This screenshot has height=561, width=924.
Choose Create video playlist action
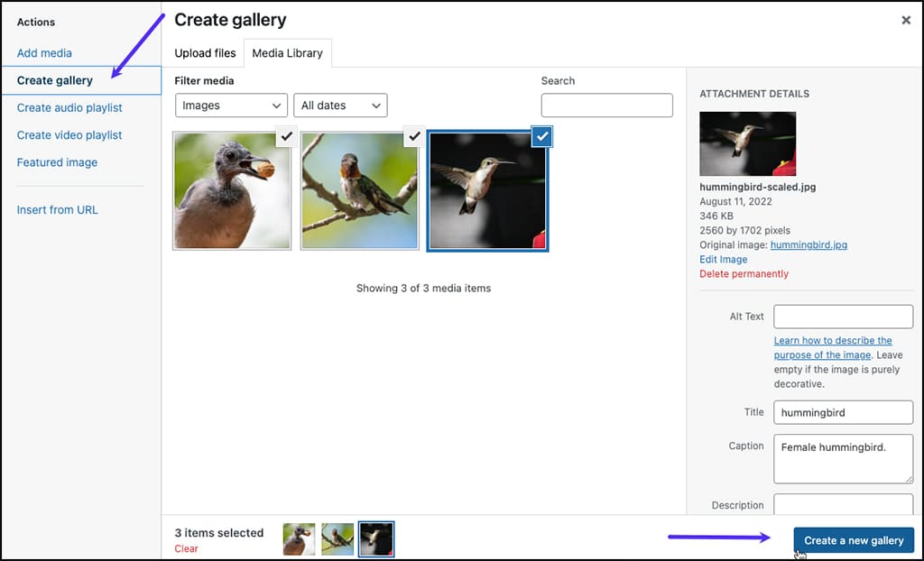(x=67, y=134)
